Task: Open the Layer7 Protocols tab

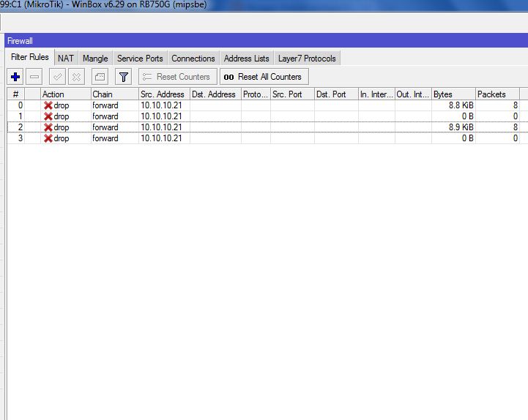Action: pos(307,59)
